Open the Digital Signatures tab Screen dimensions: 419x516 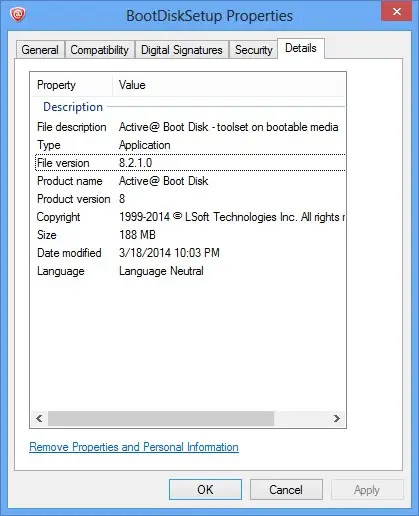point(182,50)
